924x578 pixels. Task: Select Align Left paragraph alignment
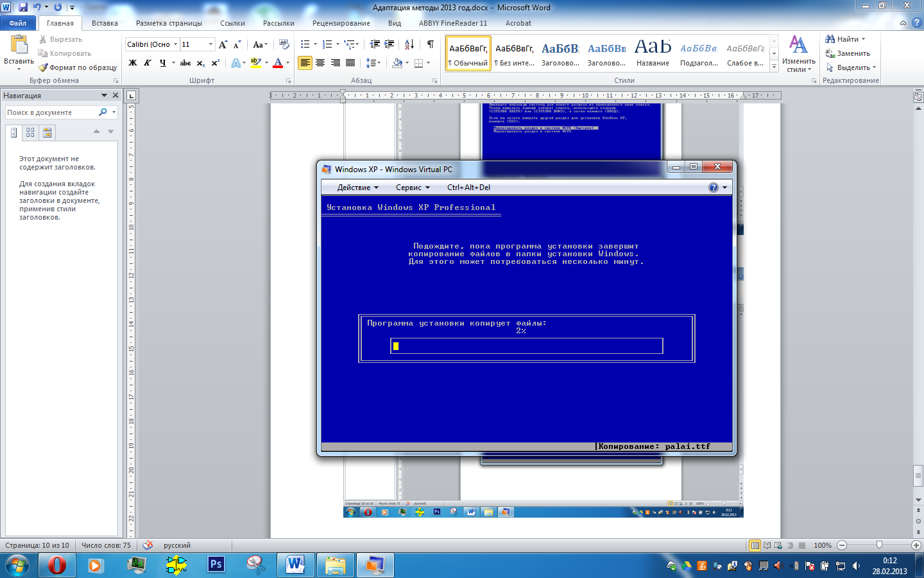(x=305, y=63)
